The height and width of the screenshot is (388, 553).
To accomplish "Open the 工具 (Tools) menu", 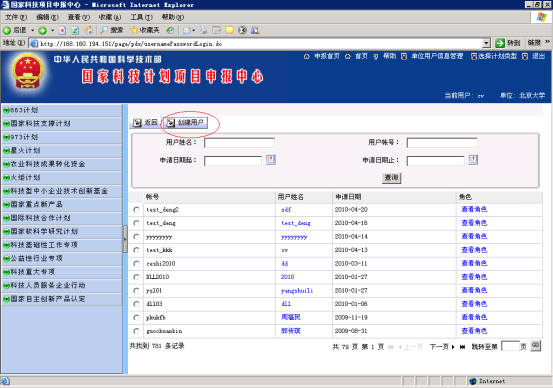I will [x=141, y=17].
